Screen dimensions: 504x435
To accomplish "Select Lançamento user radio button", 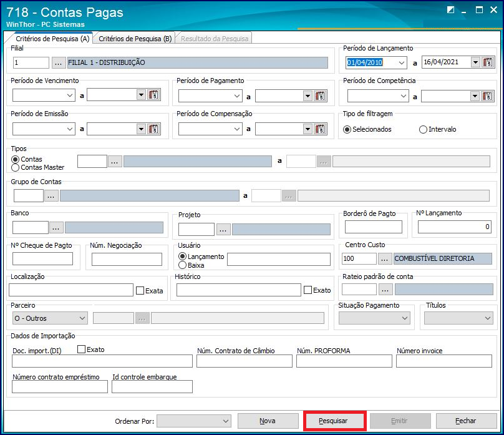I will click(182, 257).
